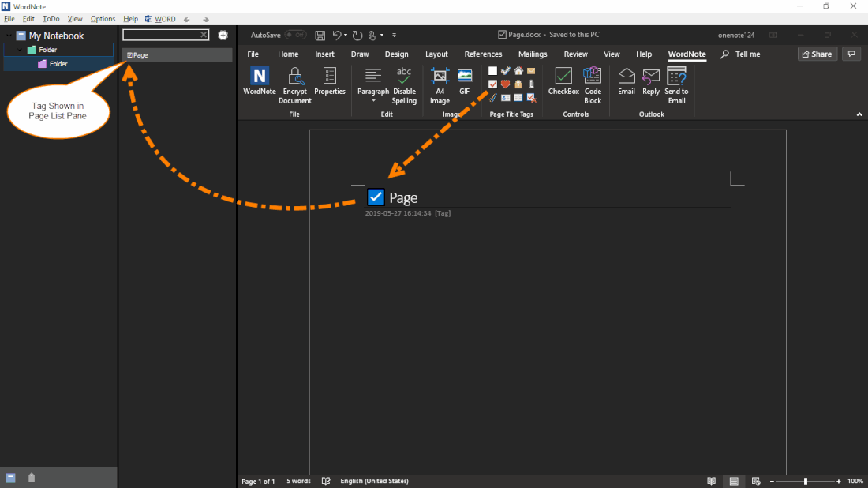This screenshot has width=868, height=488.
Task: Click Disable Spelling button
Action: tap(404, 85)
